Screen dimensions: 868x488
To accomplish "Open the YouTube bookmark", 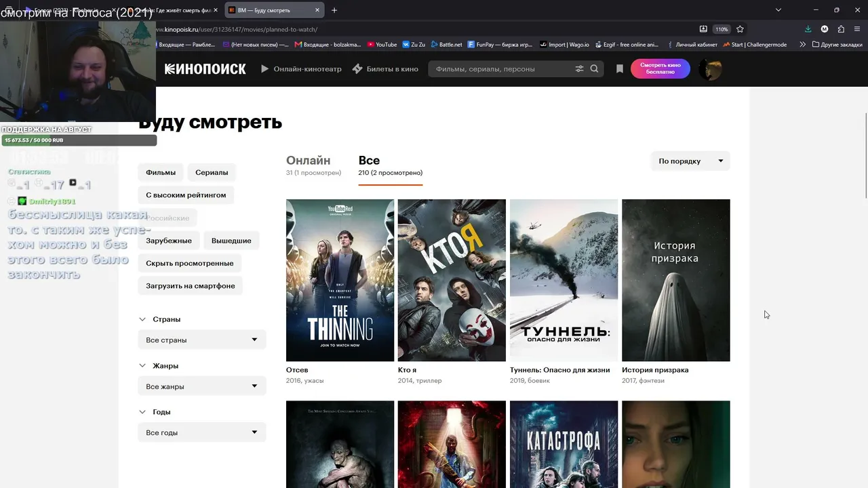I will point(382,45).
